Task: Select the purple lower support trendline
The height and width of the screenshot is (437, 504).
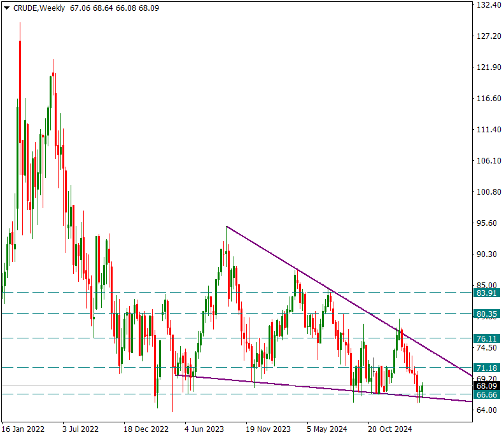Action: point(324,388)
